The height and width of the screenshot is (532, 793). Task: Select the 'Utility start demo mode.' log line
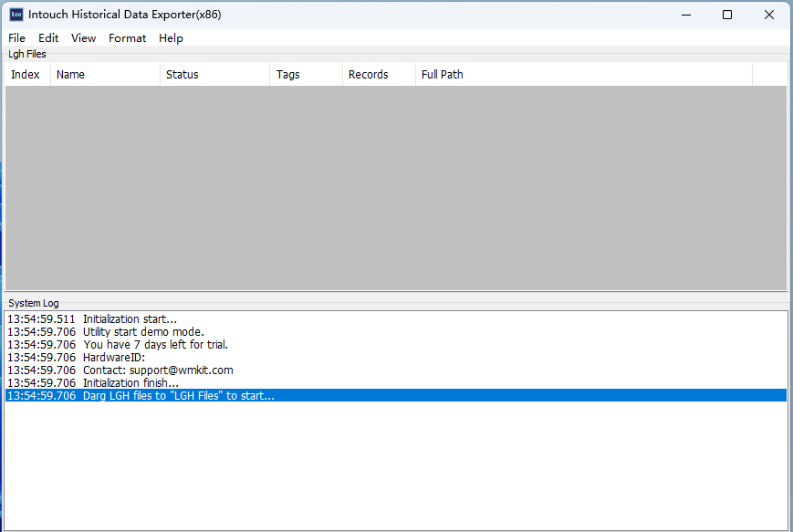pyautogui.click(x=396, y=332)
